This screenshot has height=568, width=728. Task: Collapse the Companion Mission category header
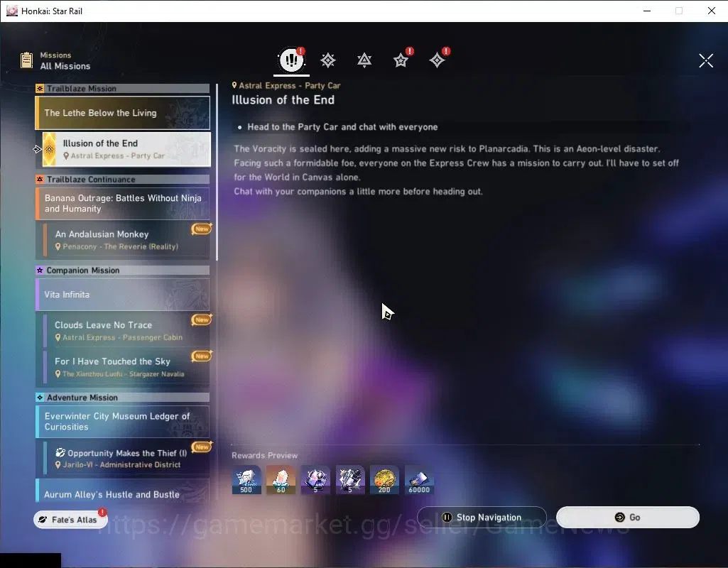[x=123, y=270]
